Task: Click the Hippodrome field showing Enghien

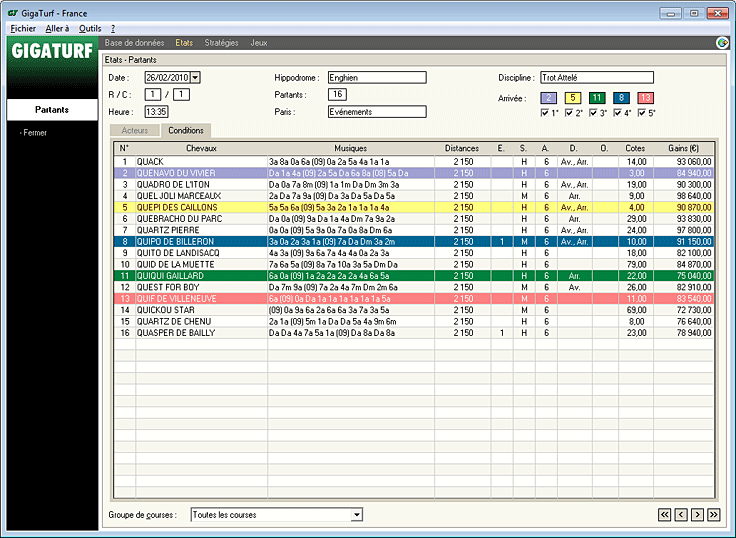Action: 377,77
